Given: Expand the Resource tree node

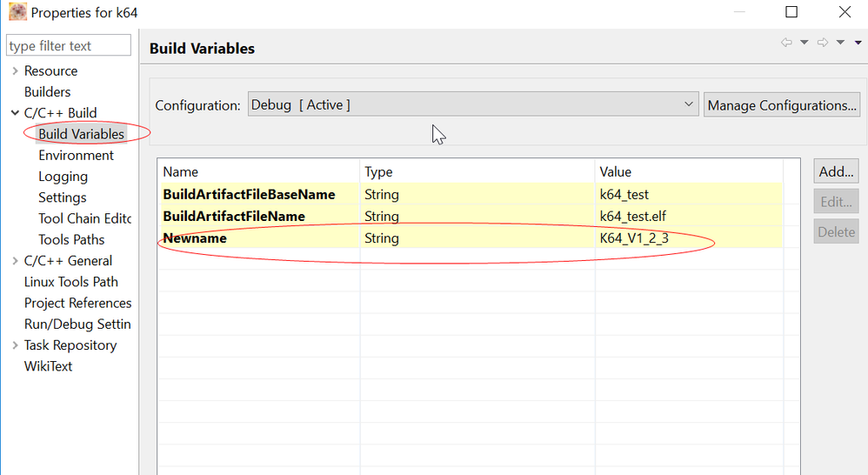Looking at the screenshot, I should (16, 71).
